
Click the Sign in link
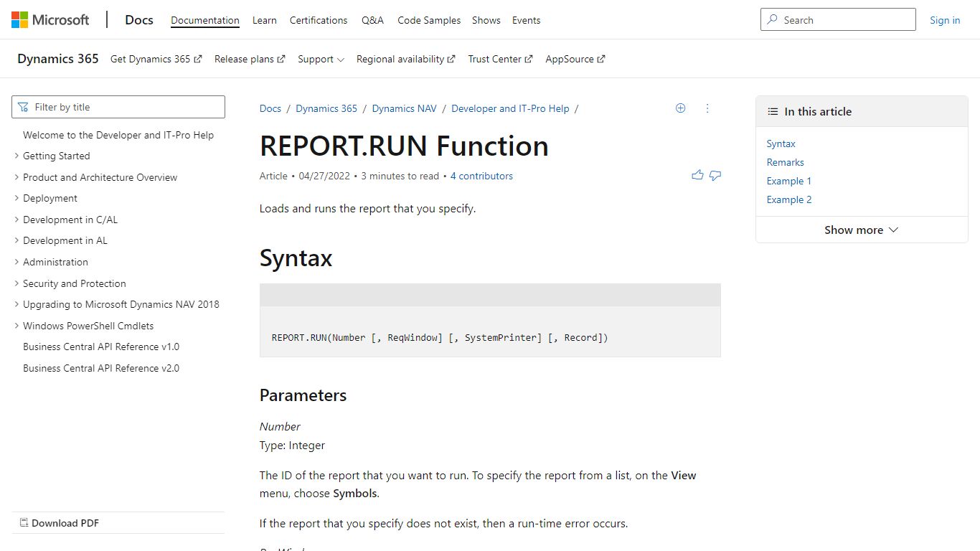pos(945,20)
